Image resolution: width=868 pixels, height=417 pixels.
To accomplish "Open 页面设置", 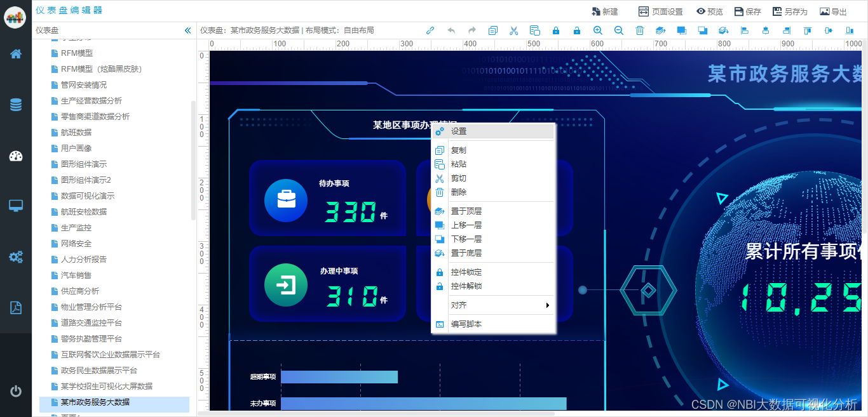I will (x=661, y=11).
